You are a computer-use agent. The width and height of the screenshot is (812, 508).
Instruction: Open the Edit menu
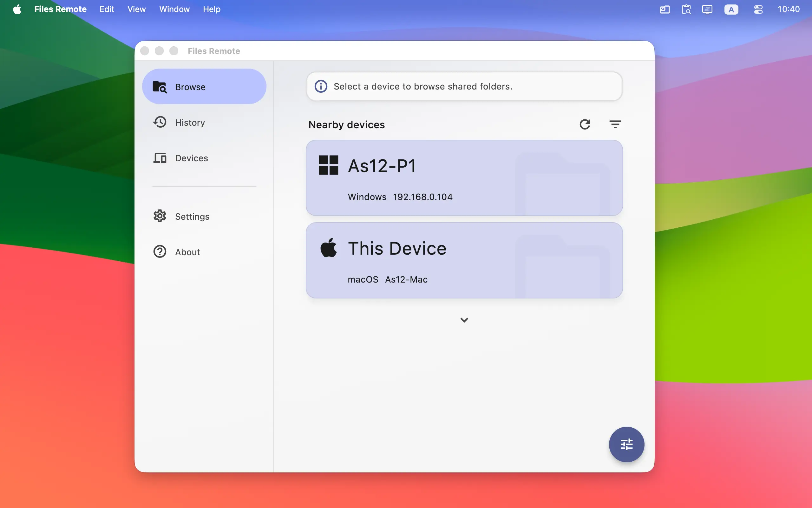coord(107,9)
